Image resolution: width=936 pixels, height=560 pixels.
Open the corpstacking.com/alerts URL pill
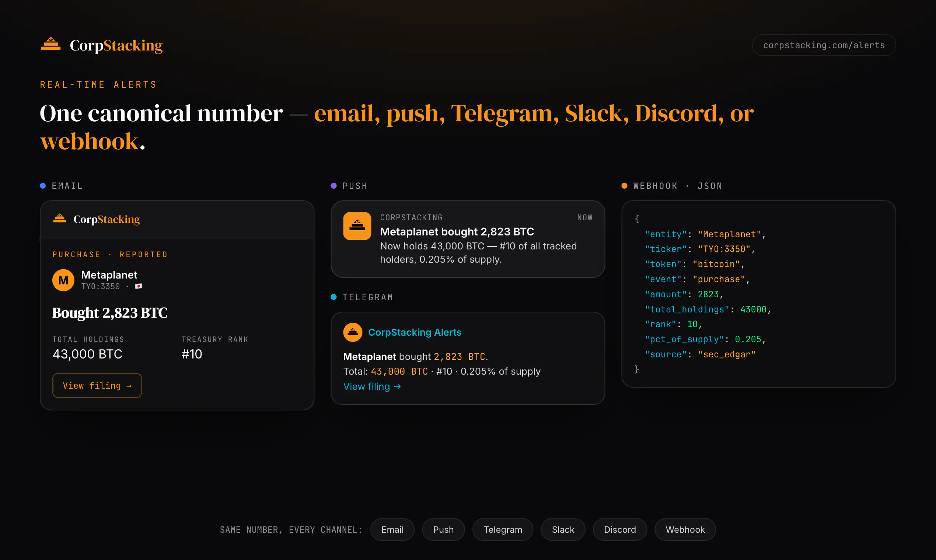[824, 45]
